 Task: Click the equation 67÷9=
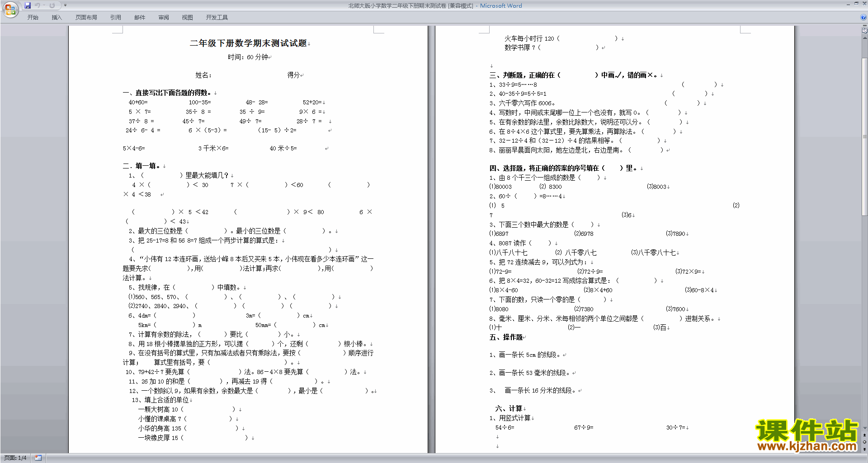[x=584, y=427]
